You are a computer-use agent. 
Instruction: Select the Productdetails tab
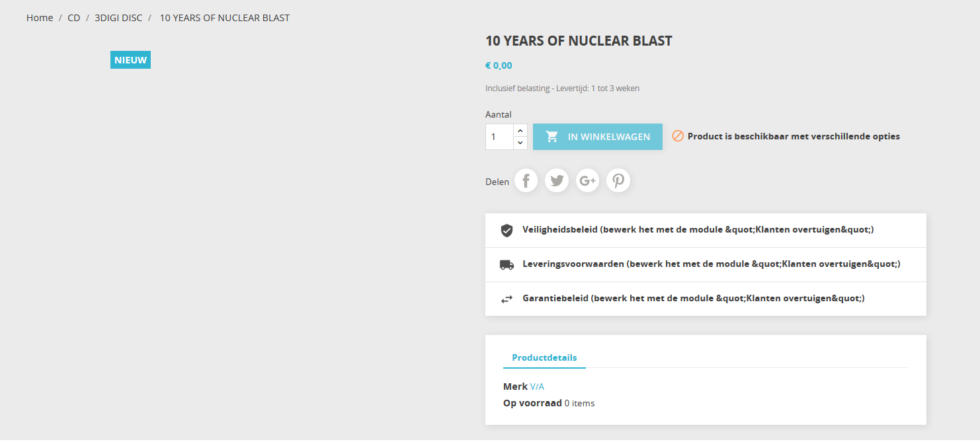point(544,357)
